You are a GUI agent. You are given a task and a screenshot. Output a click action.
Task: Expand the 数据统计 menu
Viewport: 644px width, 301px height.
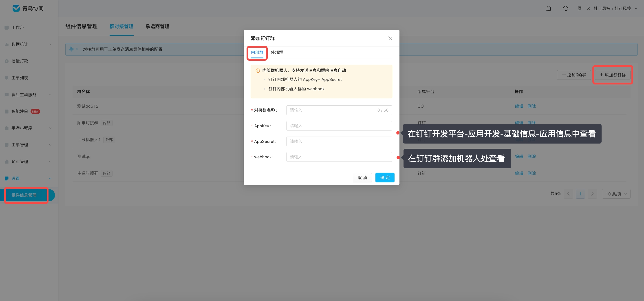(x=50, y=44)
